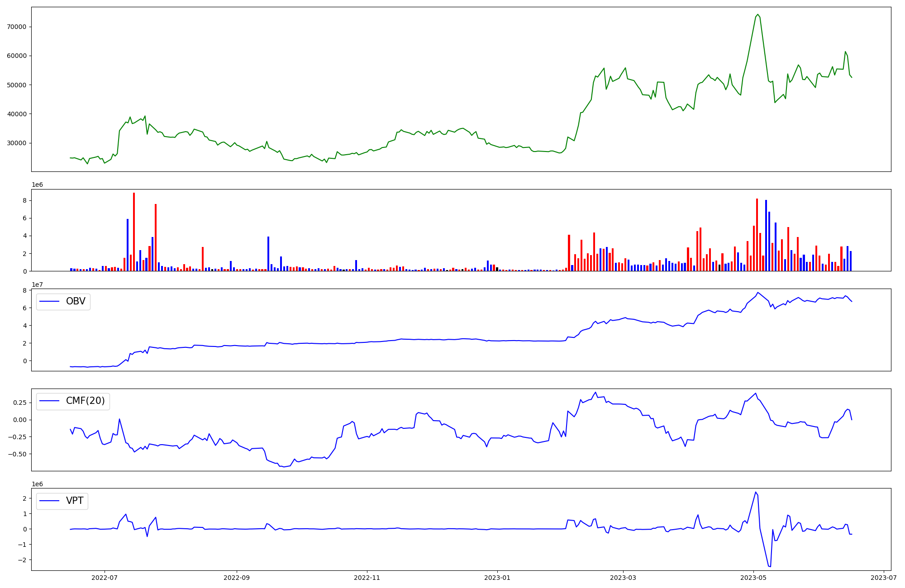Click the VPT legend label
This screenshot has width=905, height=588.
tap(75, 501)
